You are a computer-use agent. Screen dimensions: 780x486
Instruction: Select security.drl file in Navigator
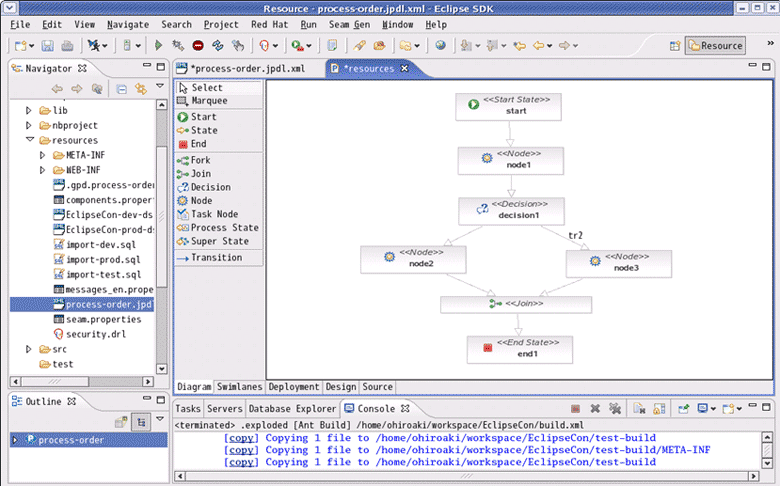click(90, 334)
